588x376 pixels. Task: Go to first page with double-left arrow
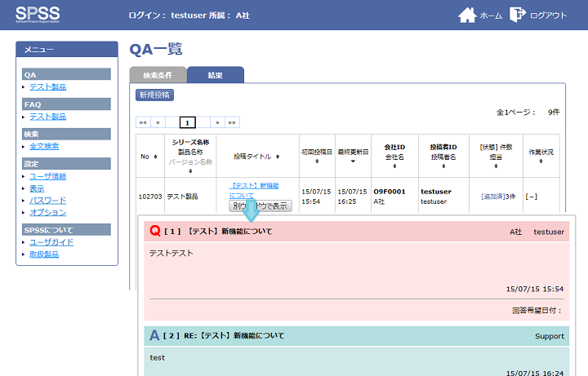(143, 122)
